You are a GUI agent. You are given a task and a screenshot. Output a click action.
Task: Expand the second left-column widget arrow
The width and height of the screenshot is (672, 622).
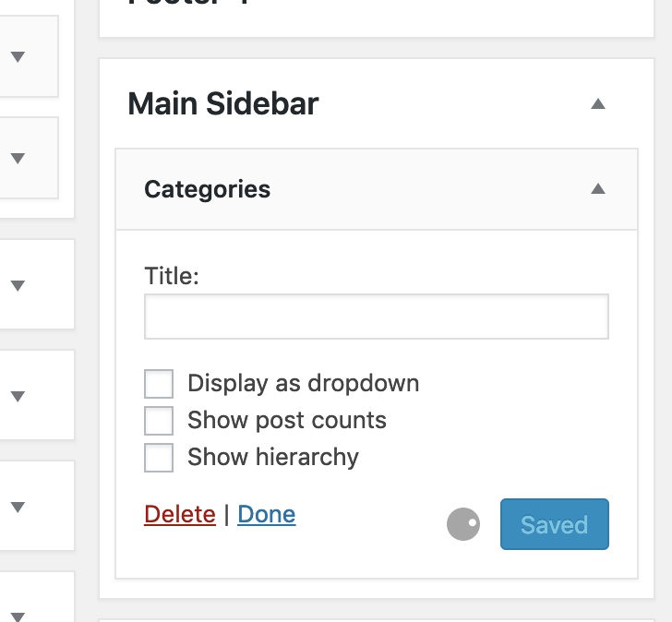pos(18,158)
